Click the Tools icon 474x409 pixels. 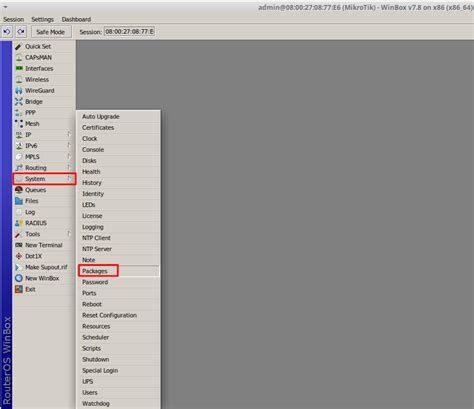pyautogui.click(x=19, y=234)
